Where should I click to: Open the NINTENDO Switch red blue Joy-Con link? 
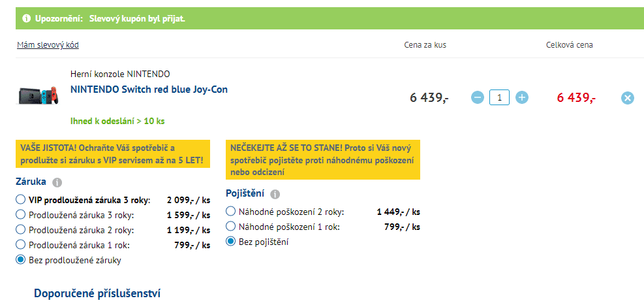[149, 89]
